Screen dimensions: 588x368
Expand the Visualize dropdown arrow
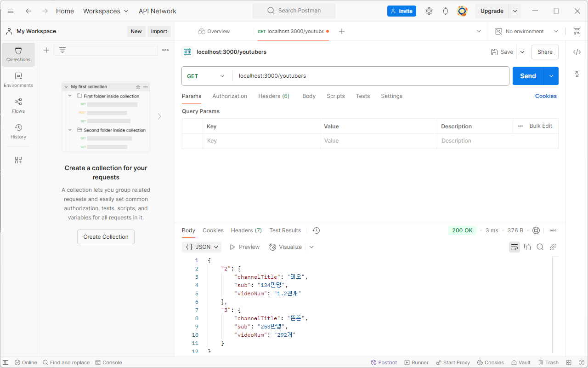(x=311, y=247)
